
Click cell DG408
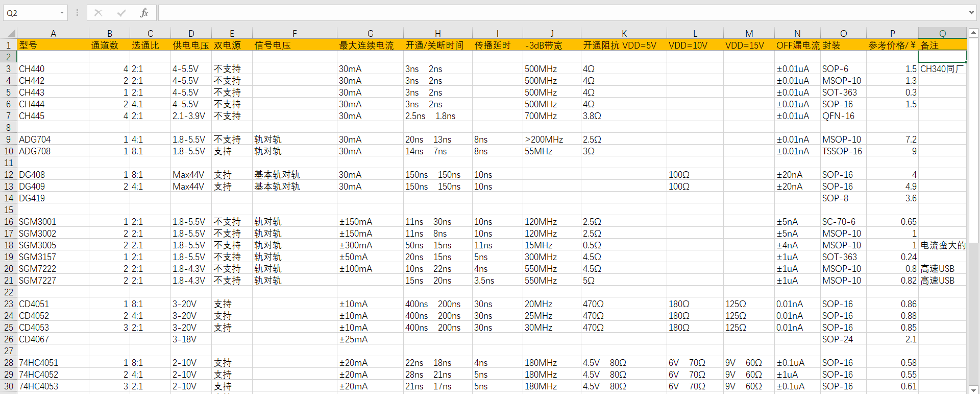(53, 174)
